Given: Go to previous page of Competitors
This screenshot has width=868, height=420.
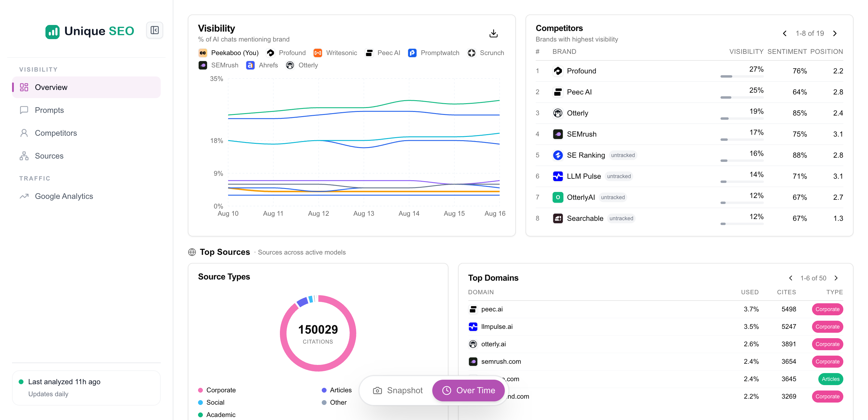Looking at the screenshot, I should [x=785, y=33].
